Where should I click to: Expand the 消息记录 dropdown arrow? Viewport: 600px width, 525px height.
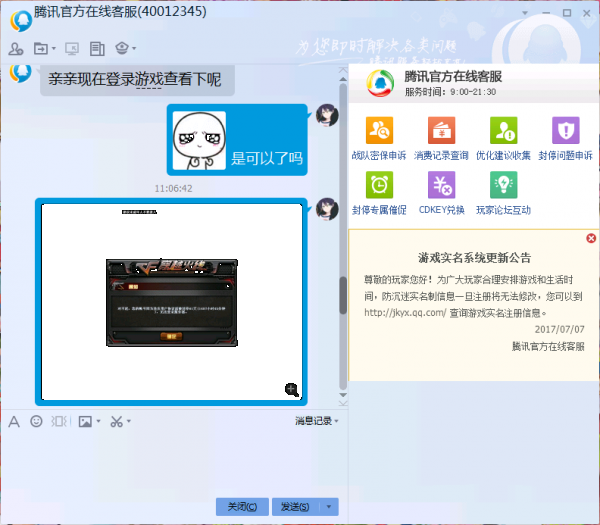tap(336, 421)
